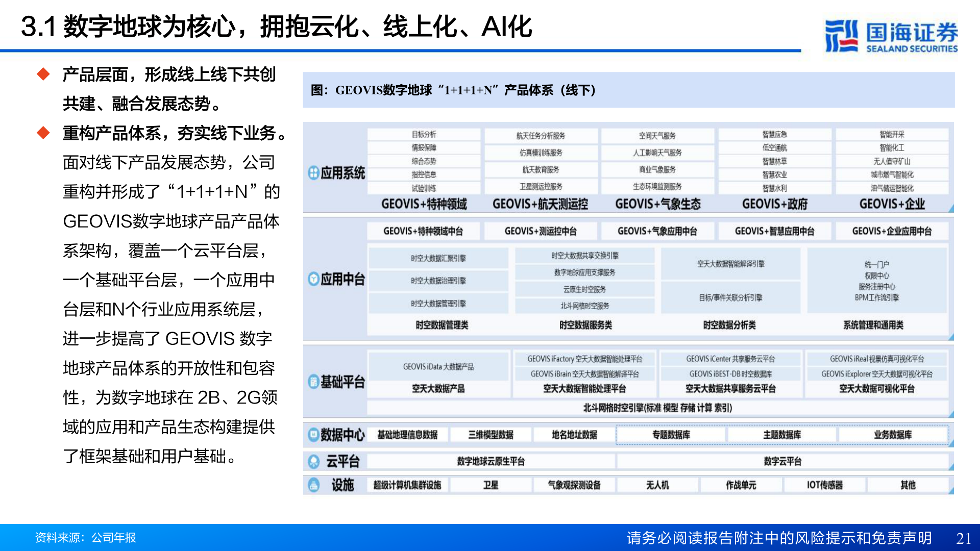Click the 空天大数据可视化平台 label

(877, 389)
